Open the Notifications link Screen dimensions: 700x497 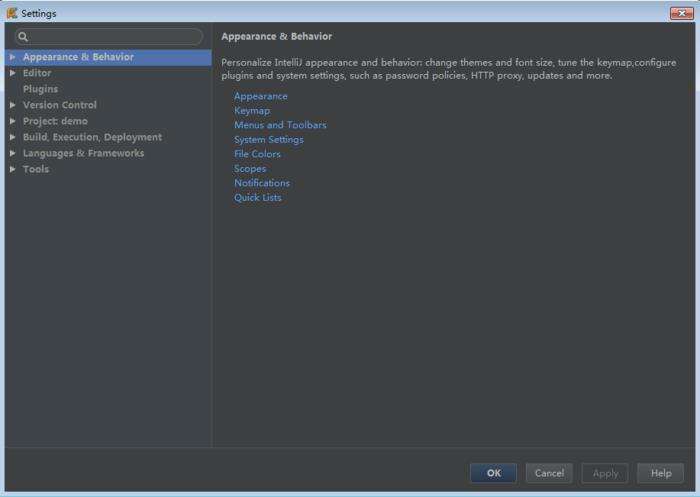tap(262, 183)
